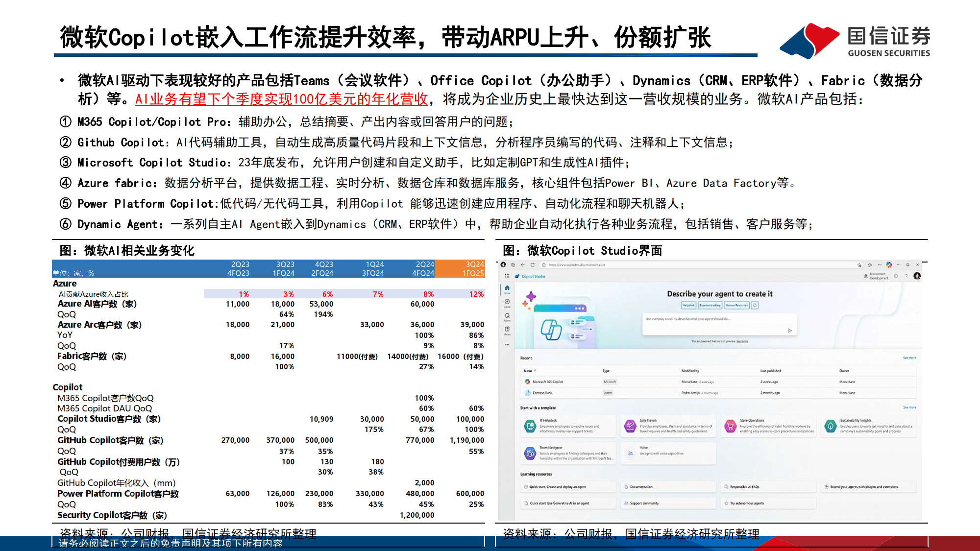Click See more beside Recent
This screenshot has width=980, height=551.
[909, 358]
